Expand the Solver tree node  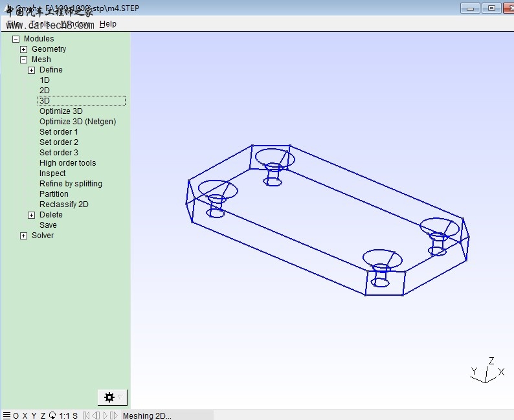(x=24, y=236)
